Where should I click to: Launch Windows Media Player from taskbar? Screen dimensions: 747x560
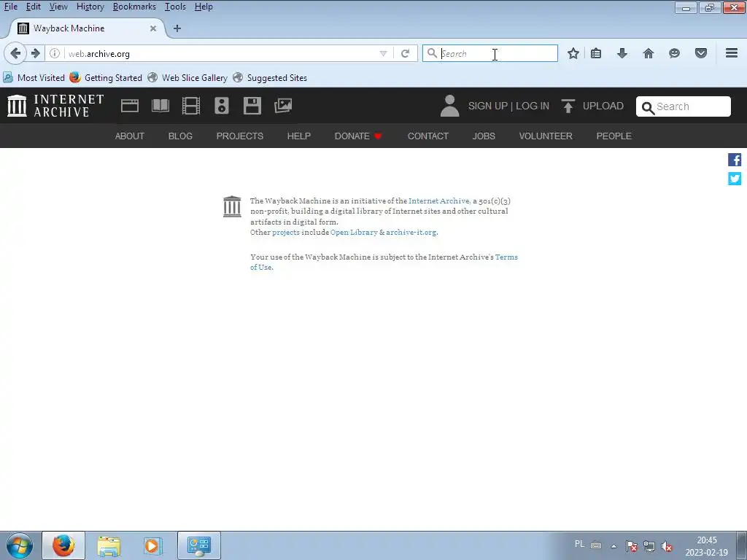pos(152,545)
